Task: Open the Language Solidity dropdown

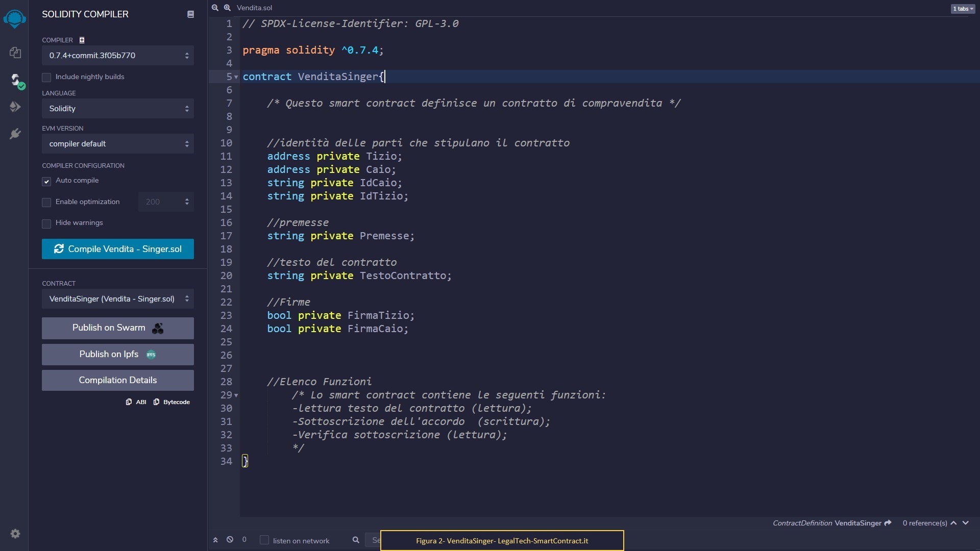Action: coord(118,109)
